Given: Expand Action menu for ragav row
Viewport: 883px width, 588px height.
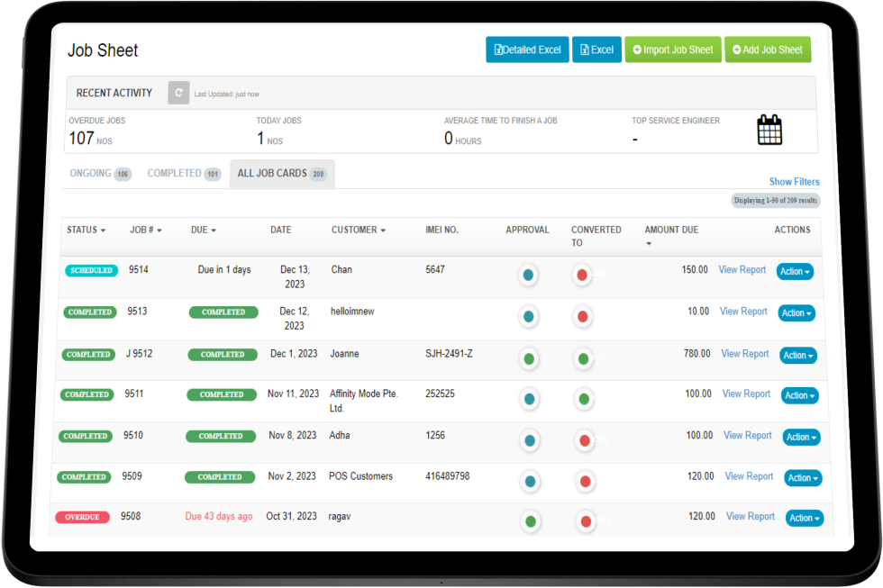Looking at the screenshot, I should point(804,518).
